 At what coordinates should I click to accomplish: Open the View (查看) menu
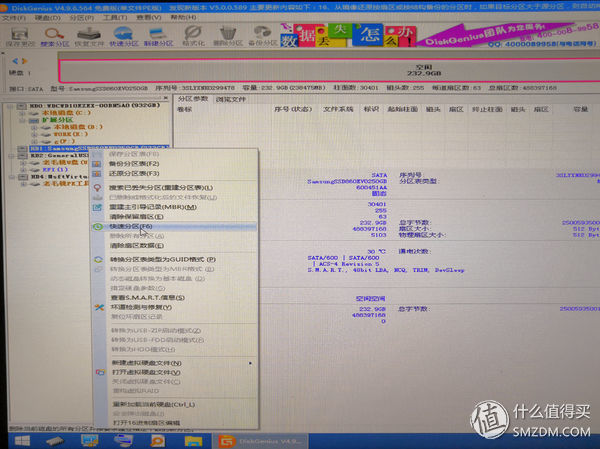[149, 18]
